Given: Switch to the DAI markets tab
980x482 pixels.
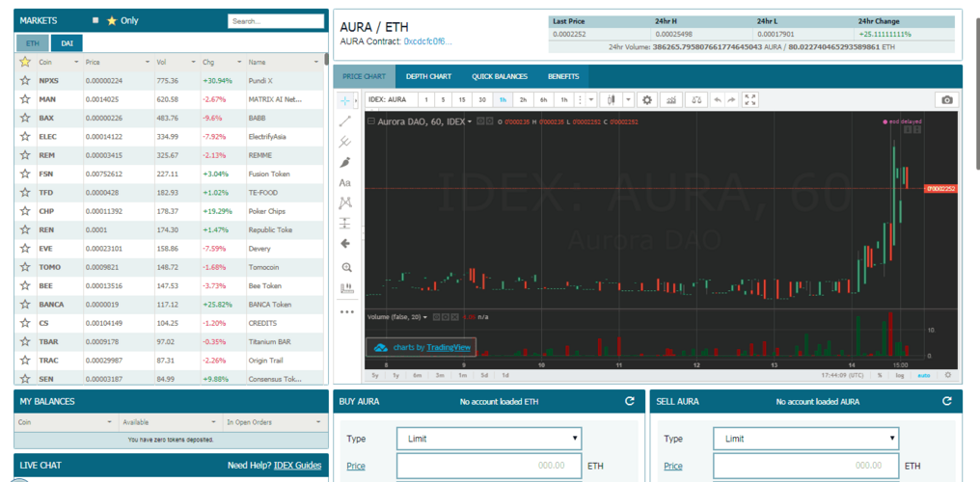Looking at the screenshot, I should (x=67, y=43).
